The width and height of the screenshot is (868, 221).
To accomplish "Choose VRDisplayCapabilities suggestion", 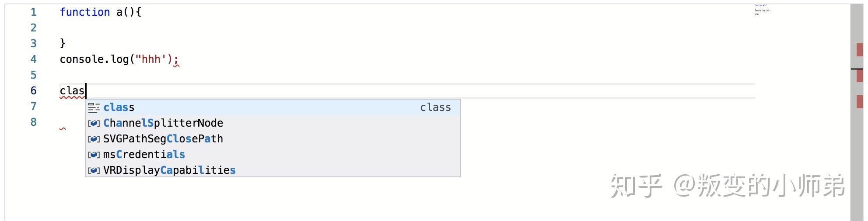I will [273, 170].
